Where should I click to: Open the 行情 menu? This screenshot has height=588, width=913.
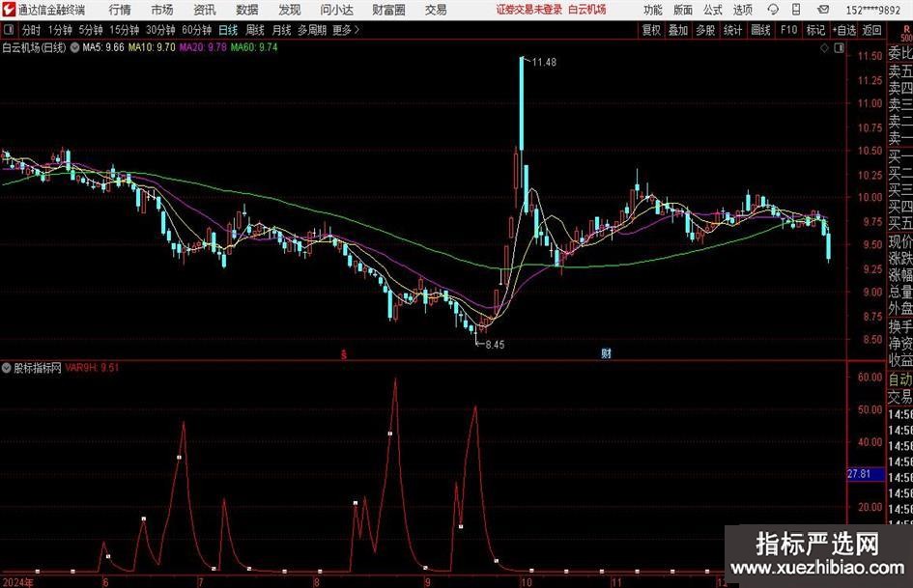pyautogui.click(x=120, y=10)
